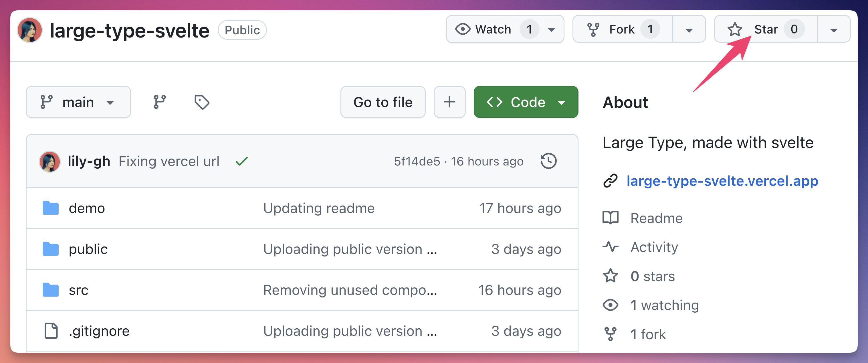Click the lily-gh avatar in the commit row
The width and height of the screenshot is (868, 363).
tap(50, 161)
